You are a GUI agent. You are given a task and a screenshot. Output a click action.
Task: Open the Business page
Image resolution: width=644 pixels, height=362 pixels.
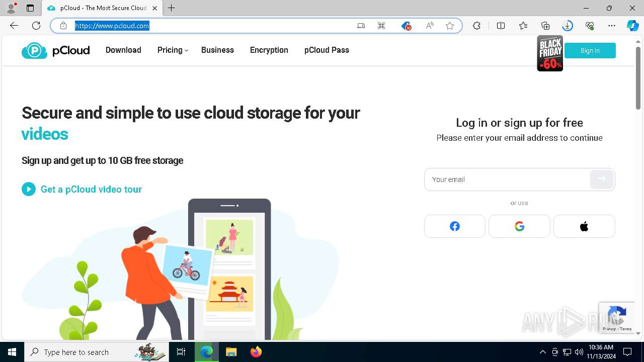tap(217, 50)
